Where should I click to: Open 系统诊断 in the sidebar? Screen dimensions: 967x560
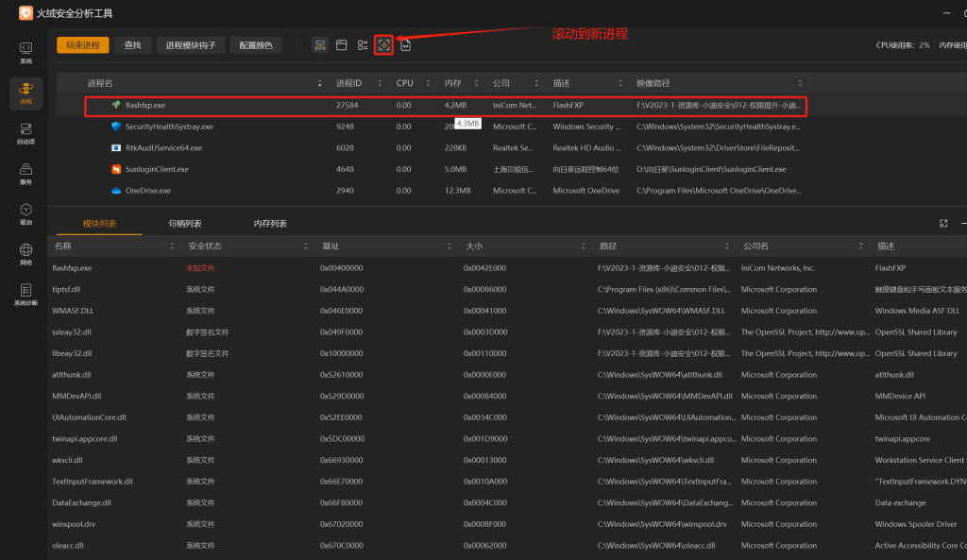pyautogui.click(x=25, y=295)
